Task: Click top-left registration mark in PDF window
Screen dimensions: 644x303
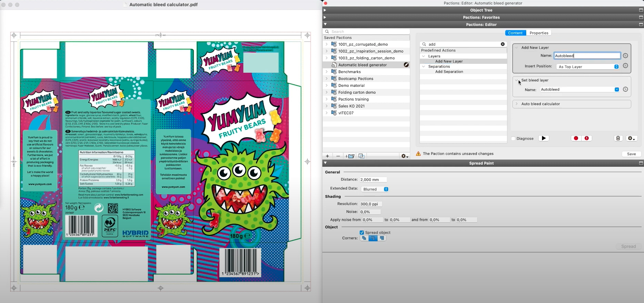Action: click(x=14, y=35)
